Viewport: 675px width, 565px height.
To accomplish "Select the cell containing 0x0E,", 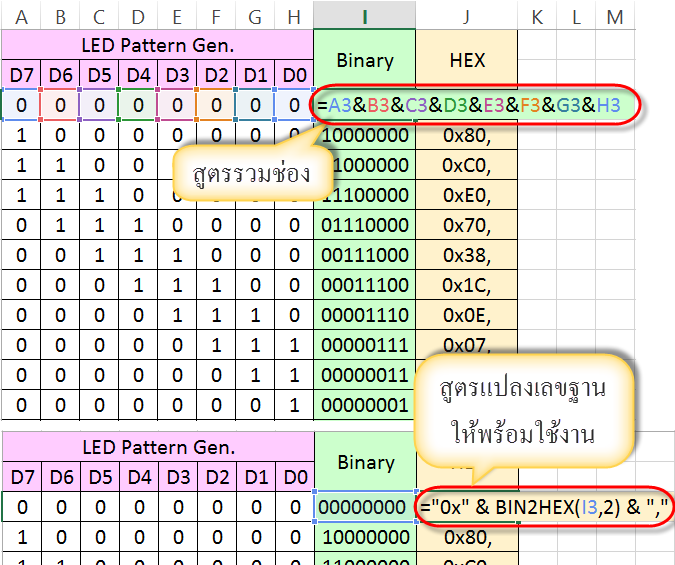I will pyautogui.click(x=467, y=316).
